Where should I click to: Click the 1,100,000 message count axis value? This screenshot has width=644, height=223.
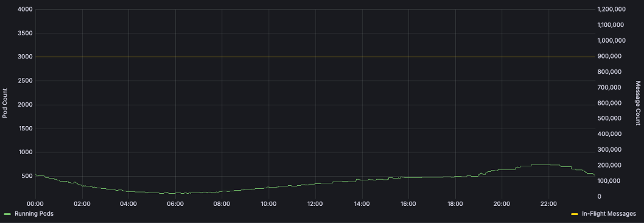point(611,25)
